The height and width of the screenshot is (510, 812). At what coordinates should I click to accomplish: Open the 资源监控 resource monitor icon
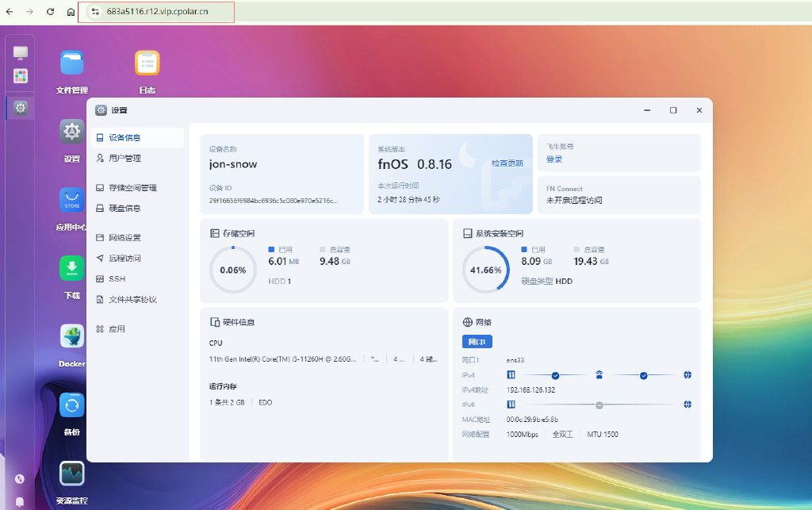tap(72, 474)
